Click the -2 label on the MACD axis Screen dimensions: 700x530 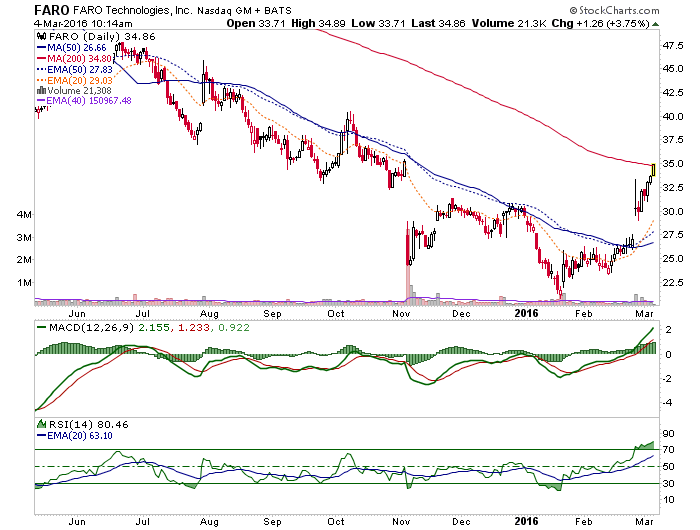[x=667, y=379]
